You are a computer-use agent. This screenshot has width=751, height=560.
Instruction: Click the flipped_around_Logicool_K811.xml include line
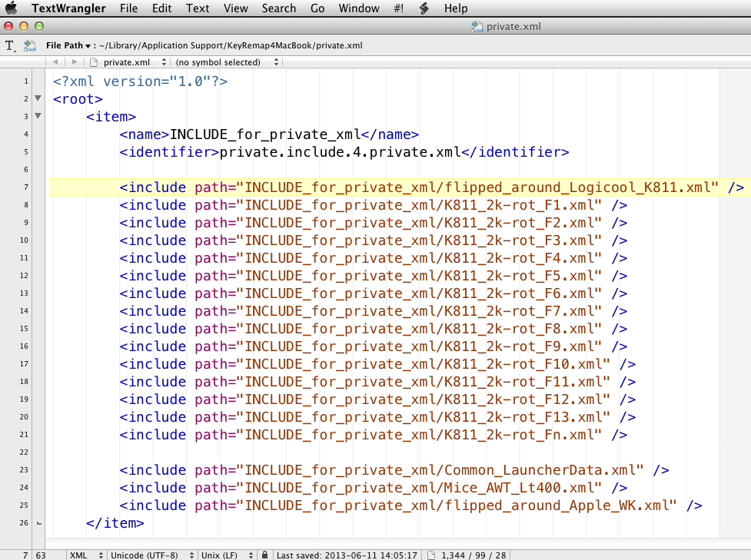(431, 187)
